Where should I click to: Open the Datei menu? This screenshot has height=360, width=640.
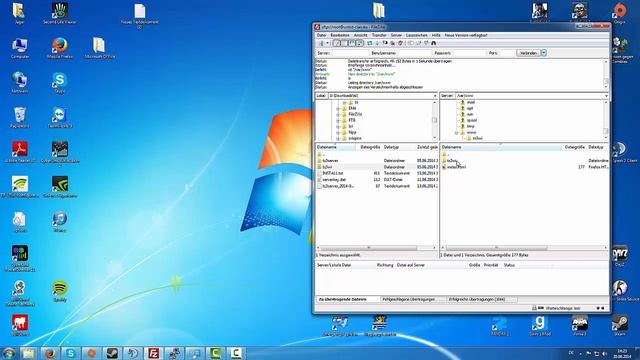point(321,35)
